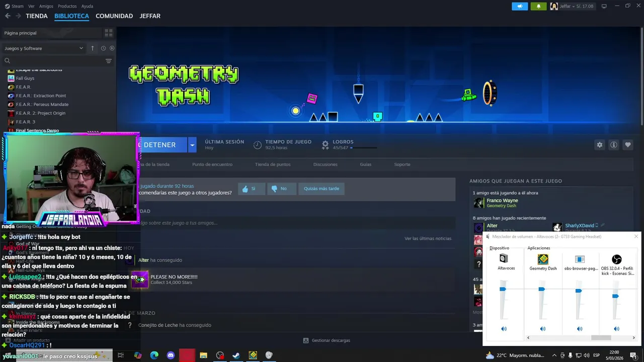Click the library search magnifier icon

click(7, 61)
